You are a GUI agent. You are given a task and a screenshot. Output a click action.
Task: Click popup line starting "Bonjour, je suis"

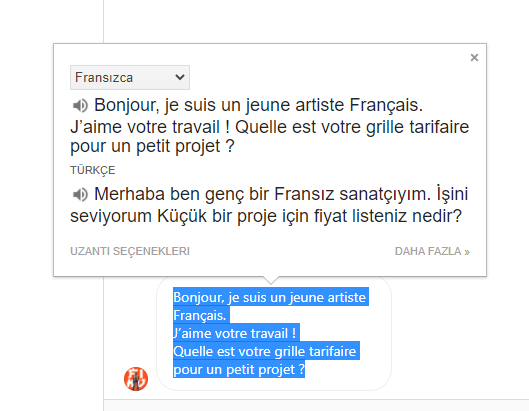pyautogui.click(x=258, y=105)
